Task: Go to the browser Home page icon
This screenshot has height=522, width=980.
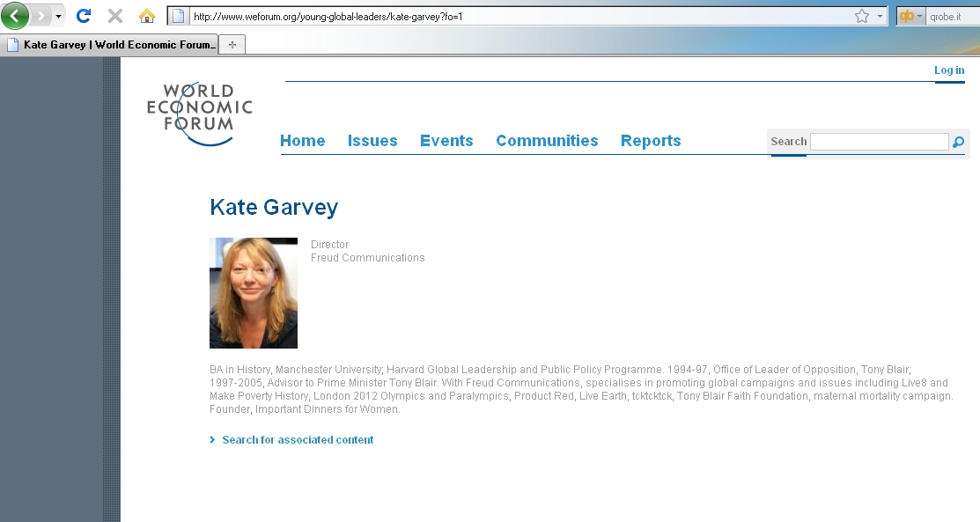Action: [x=147, y=16]
